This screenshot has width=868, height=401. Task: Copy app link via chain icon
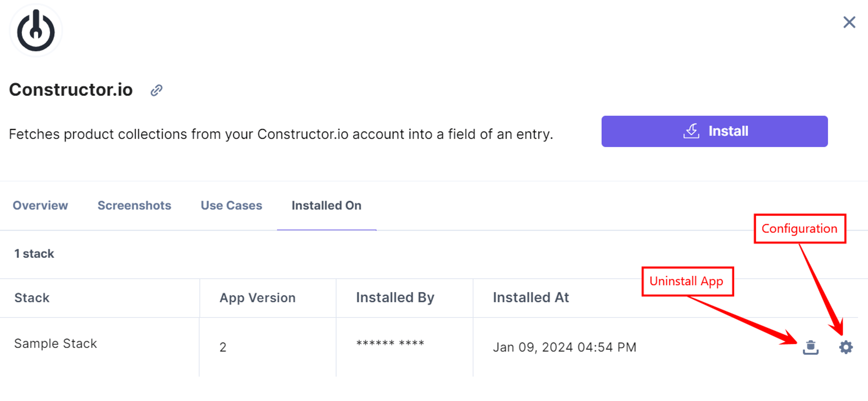pyautogui.click(x=156, y=90)
